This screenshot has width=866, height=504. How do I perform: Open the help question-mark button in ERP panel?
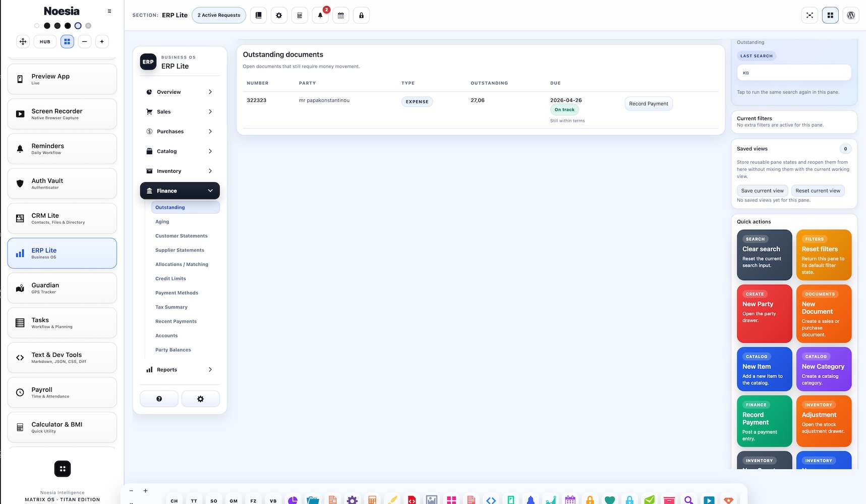(x=159, y=399)
